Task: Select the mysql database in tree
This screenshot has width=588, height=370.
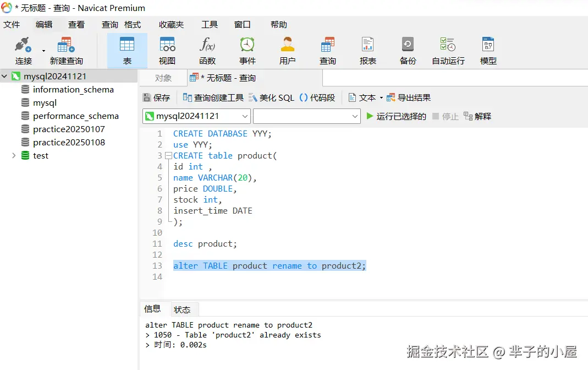Action: (x=45, y=103)
